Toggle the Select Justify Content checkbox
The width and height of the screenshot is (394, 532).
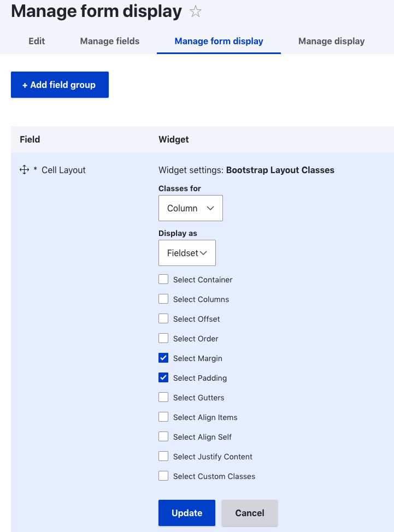(x=163, y=456)
